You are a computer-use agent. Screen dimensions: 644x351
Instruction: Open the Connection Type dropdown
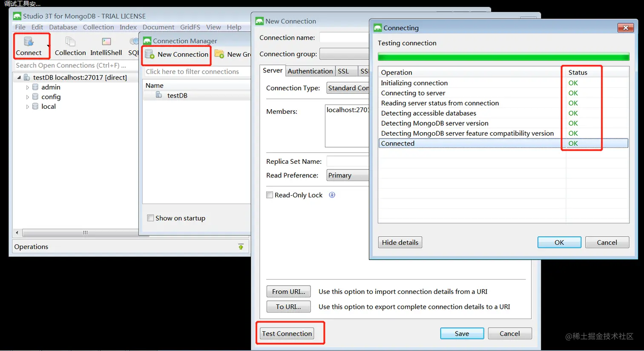(348, 88)
